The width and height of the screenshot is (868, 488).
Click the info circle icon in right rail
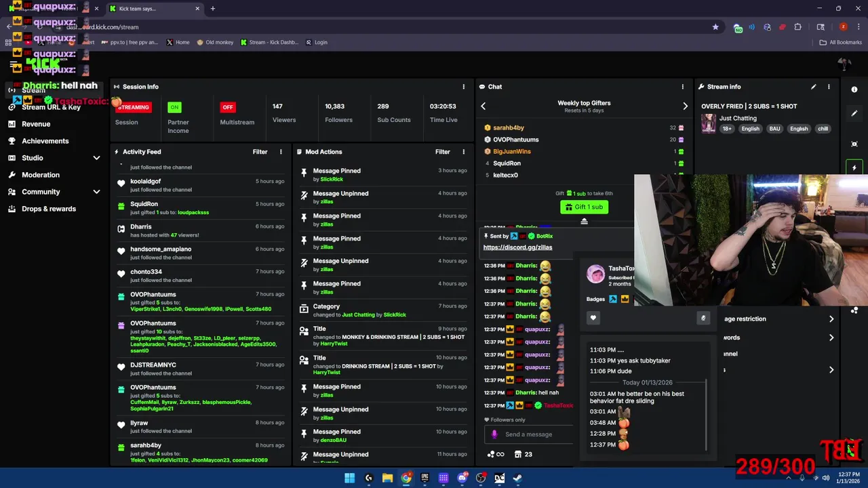854,89
